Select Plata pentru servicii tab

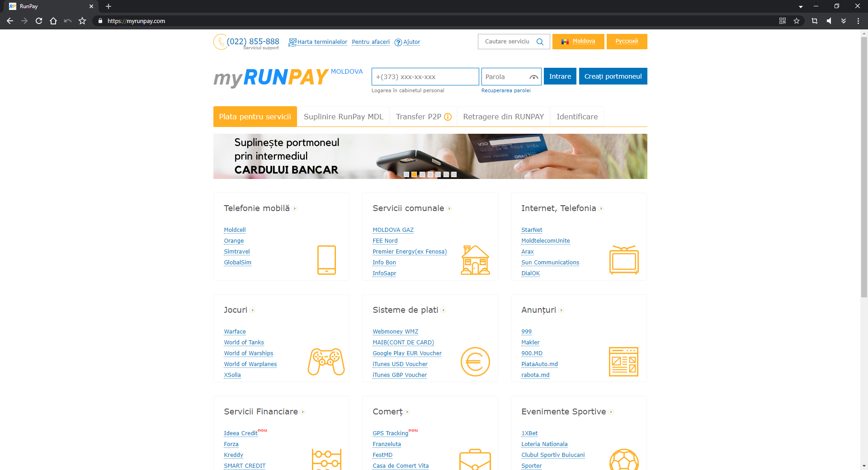pyautogui.click(x=255, y=117)
